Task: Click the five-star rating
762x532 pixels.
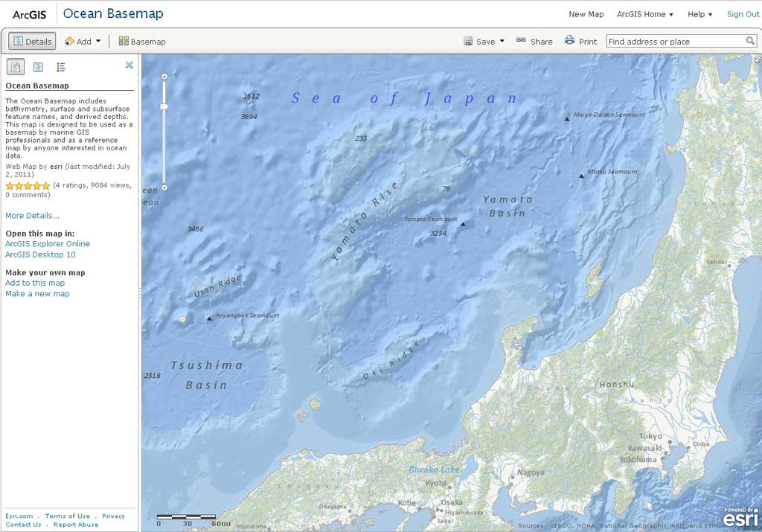Action: (28, 185)
